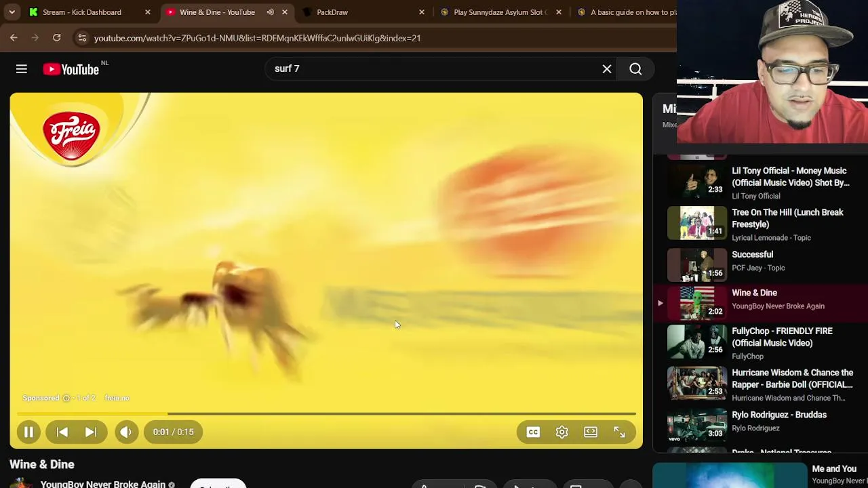Viewport: 868px width, 488px height.
Task: Select the Wine & Dine - YouTube tab
Action: (x=226, y=12)
